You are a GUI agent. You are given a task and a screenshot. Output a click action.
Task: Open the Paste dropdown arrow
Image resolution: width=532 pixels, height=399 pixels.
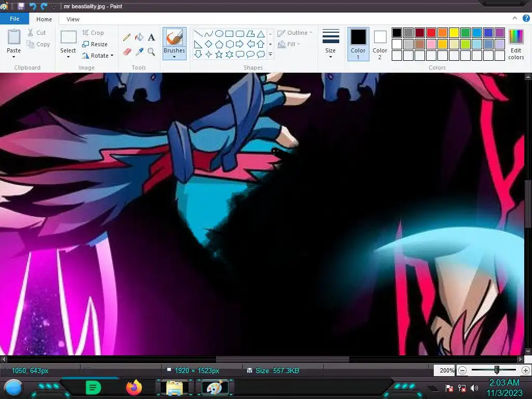pos(14,57)
